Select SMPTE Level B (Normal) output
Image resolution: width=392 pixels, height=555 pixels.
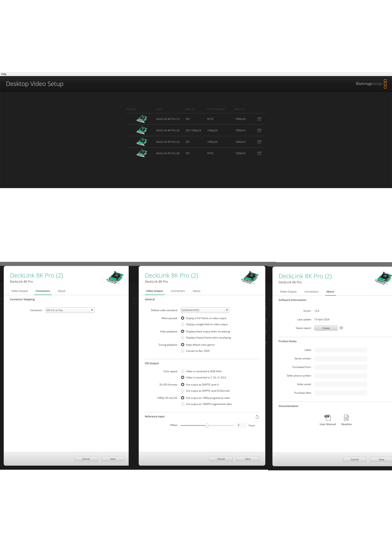tap(183, 391)
